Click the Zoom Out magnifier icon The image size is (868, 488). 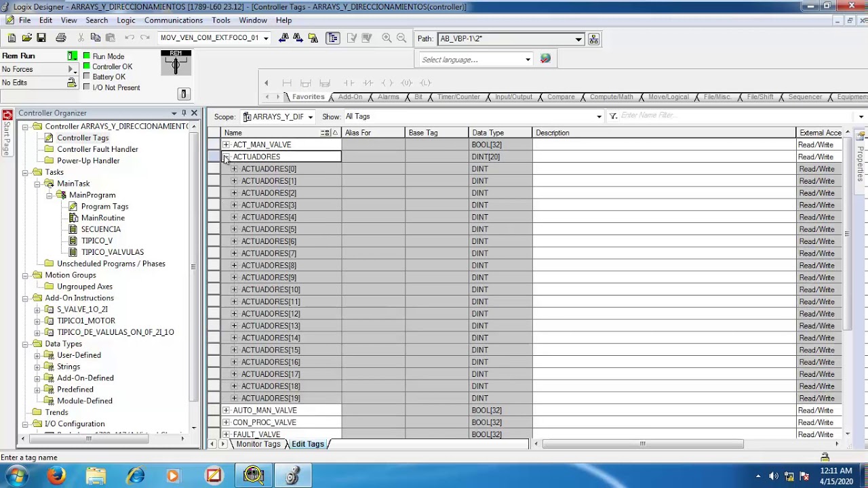pyautogui.click(x=401, y=38)
